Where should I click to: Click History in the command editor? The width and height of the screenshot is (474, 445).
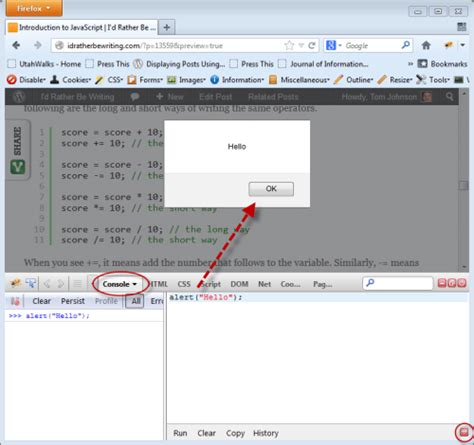266,433
